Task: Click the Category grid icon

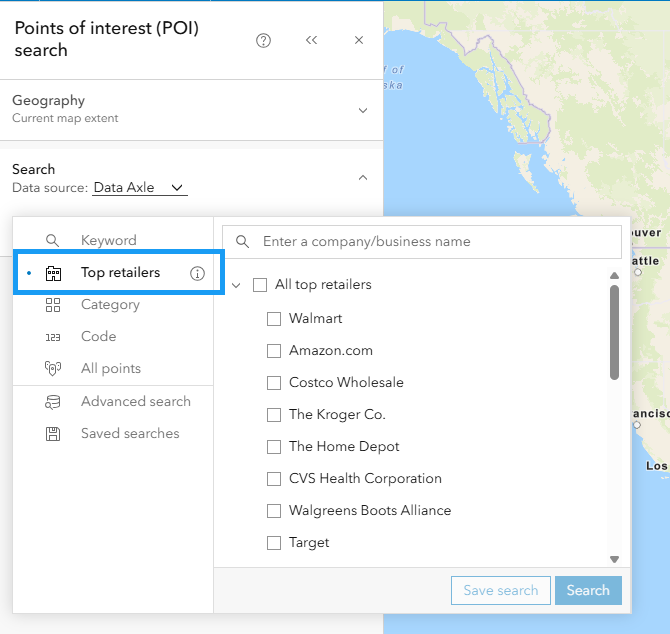Action: pos(53,305)
